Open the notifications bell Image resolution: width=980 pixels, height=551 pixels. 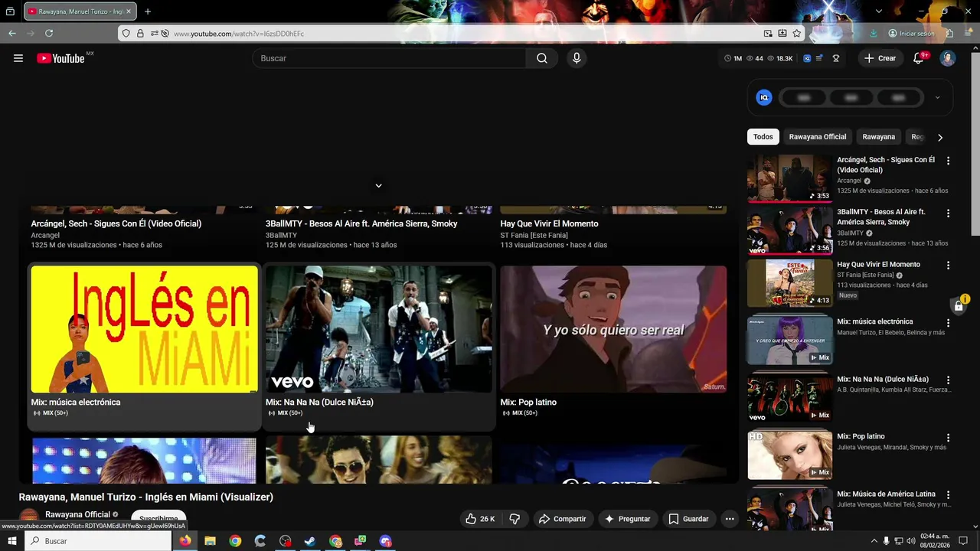[919, 58]
